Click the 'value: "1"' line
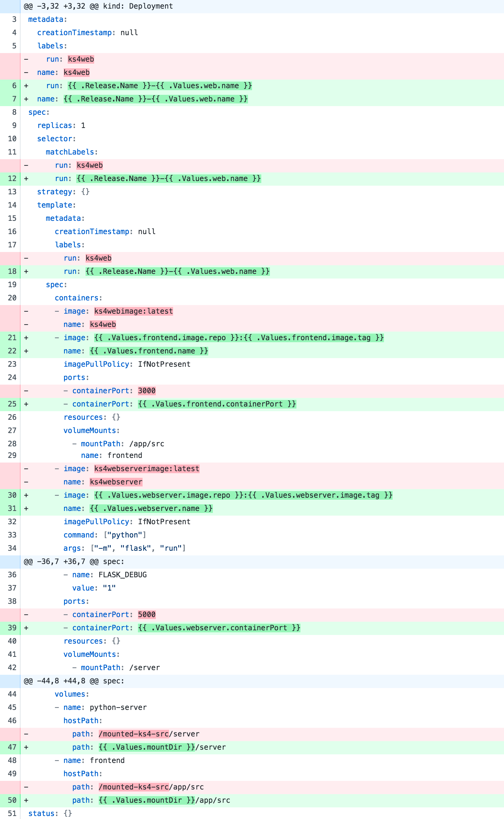The height and width of the screenshot is (819, 504). point(262,588)
